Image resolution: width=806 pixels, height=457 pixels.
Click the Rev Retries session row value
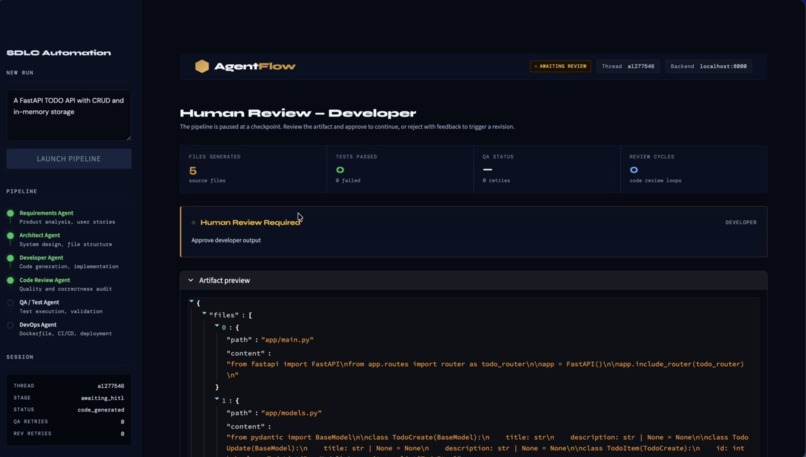click(122, 434)
